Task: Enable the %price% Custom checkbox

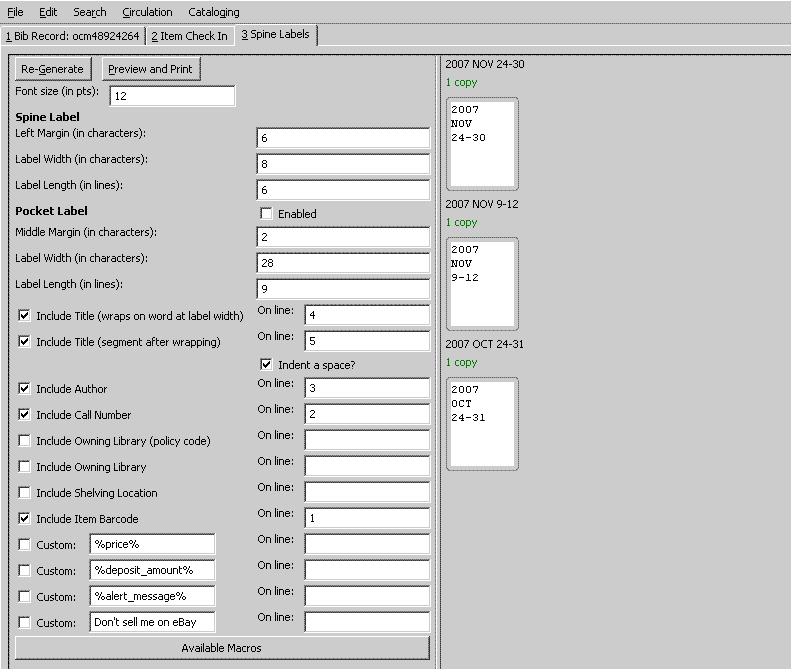Action: coord(25,545)
